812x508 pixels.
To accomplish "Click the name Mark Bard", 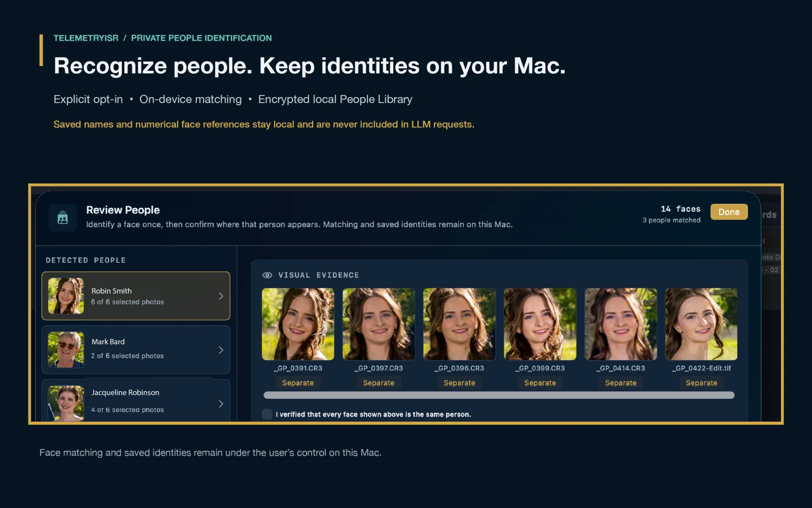I will click(x=108, y=341).
